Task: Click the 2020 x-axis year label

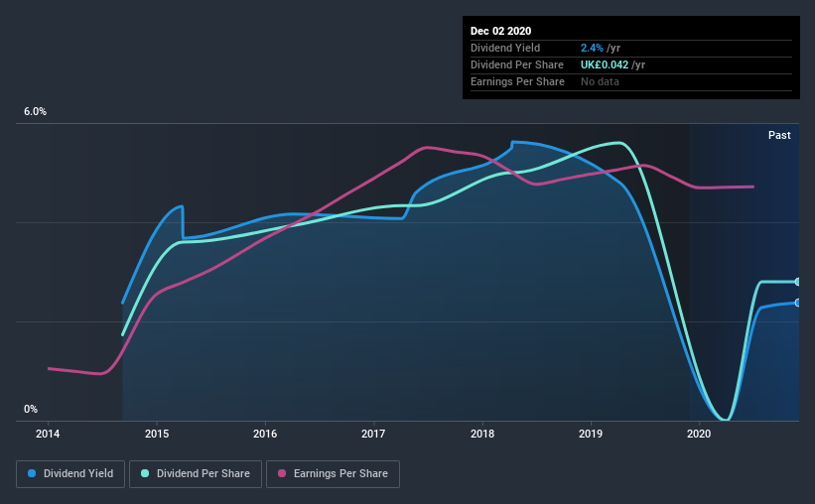Action: coord(699,434)
